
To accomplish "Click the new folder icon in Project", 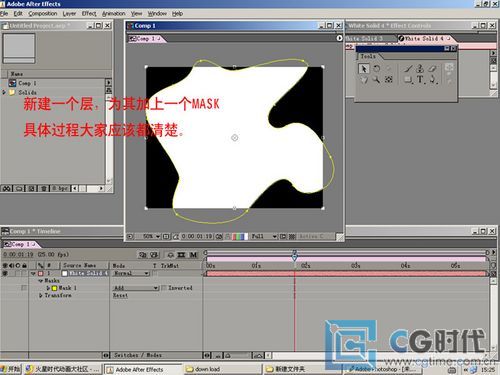I will click(x=19, y=189).
